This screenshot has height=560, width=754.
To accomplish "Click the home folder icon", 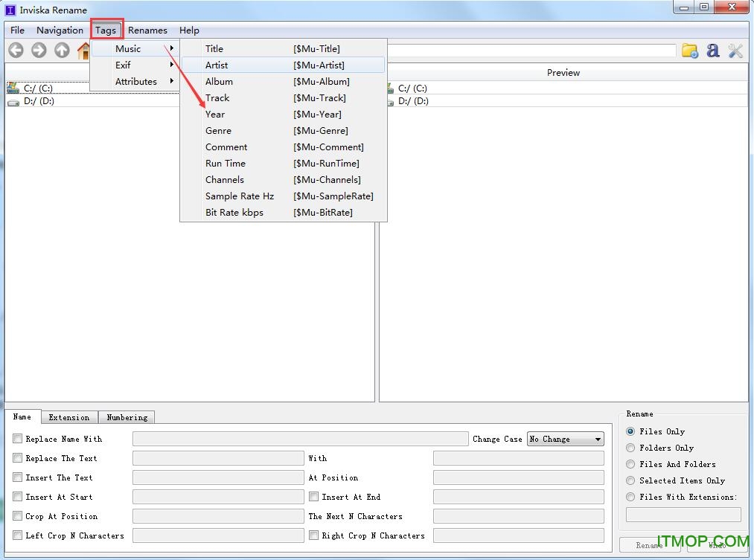I will pyautogui.click(x=84, y=51).
